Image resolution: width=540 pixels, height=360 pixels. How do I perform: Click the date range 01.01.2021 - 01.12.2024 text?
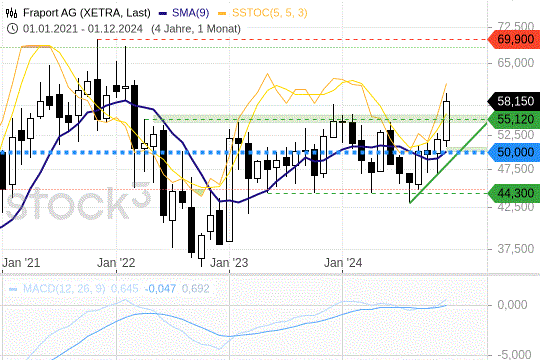pos(83,29)
